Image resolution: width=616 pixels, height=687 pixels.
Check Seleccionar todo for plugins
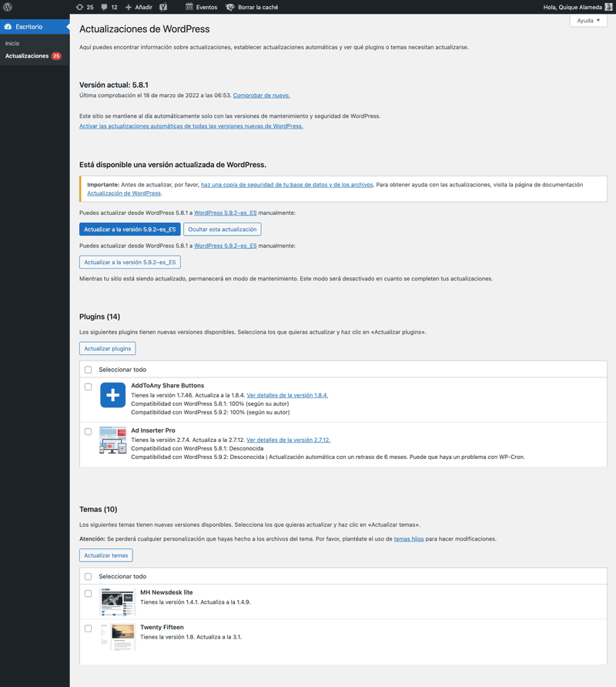(x=88, y=370)
